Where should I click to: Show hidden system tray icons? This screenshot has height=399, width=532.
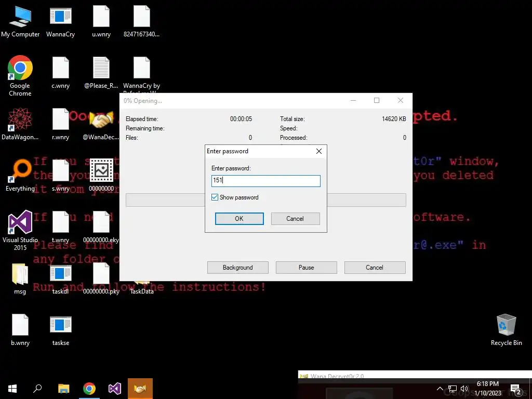440,389
